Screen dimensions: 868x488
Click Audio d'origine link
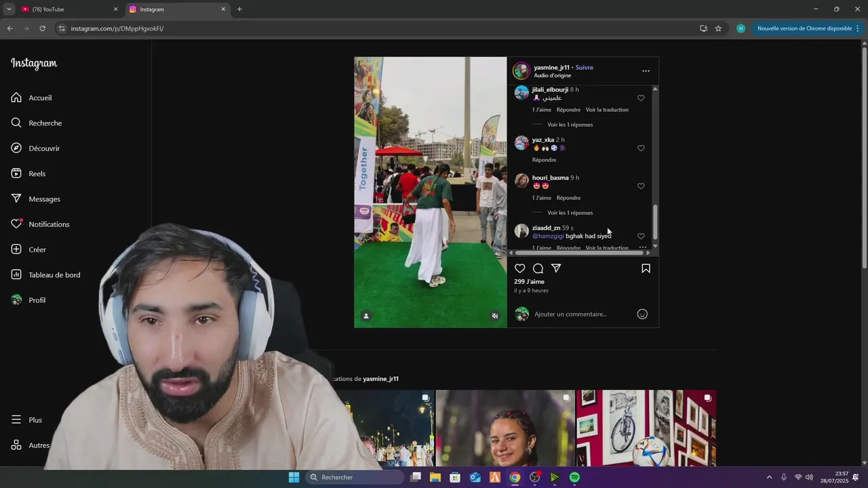(x=552, y=76)
